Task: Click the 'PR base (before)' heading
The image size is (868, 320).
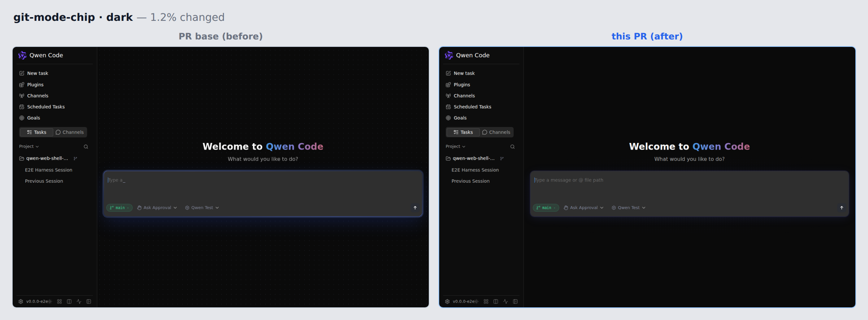Action: pos(221,36)
